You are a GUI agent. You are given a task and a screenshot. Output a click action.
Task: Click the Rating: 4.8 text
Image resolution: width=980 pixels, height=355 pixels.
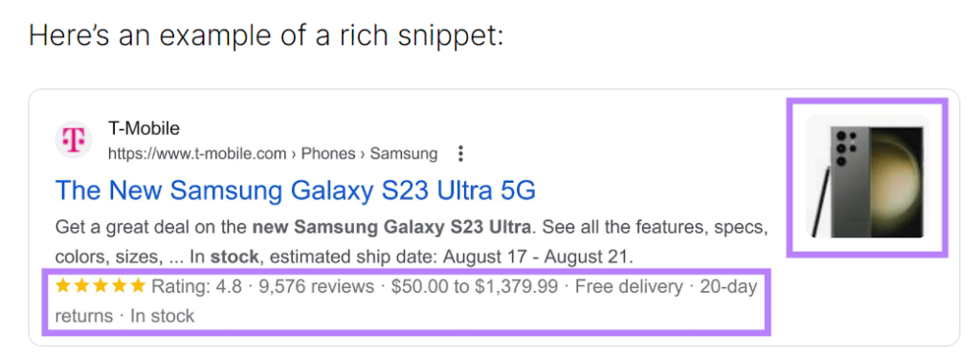tap(196, 287)
